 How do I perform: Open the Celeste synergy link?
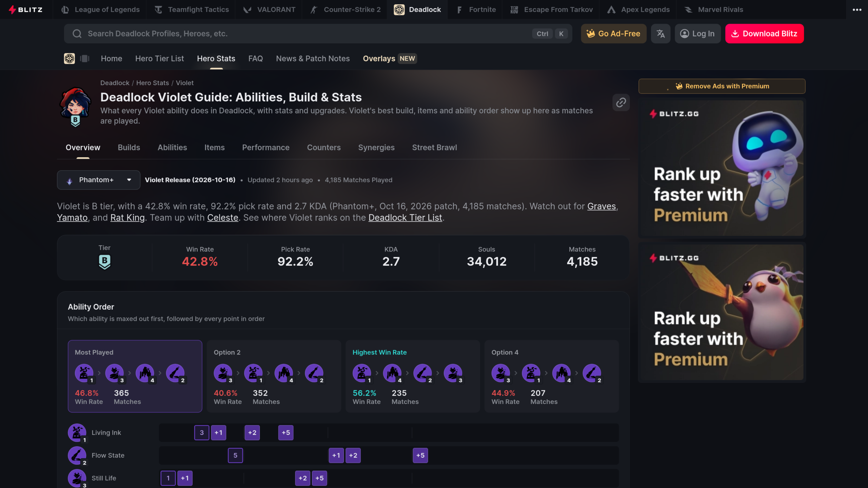pos(222,218)
